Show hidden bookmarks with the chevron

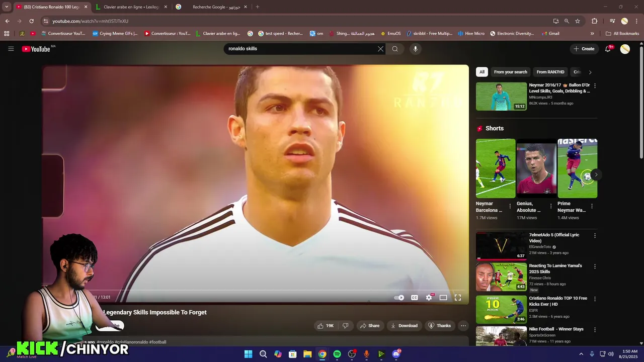(592, 34)
